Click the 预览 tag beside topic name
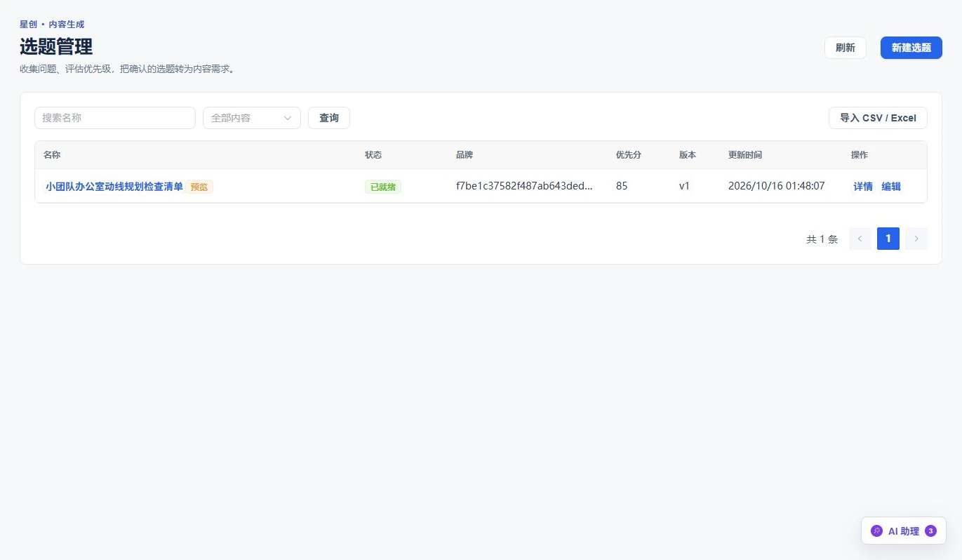 199,187
